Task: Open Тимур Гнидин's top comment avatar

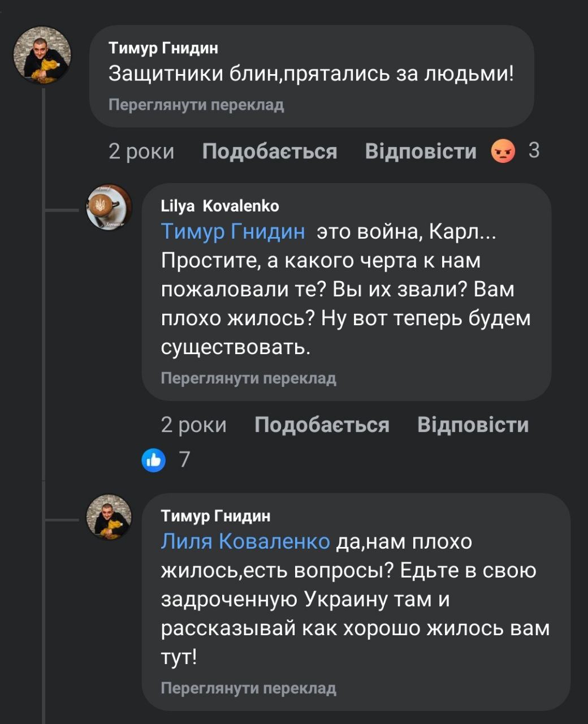Action: point(42,55)
